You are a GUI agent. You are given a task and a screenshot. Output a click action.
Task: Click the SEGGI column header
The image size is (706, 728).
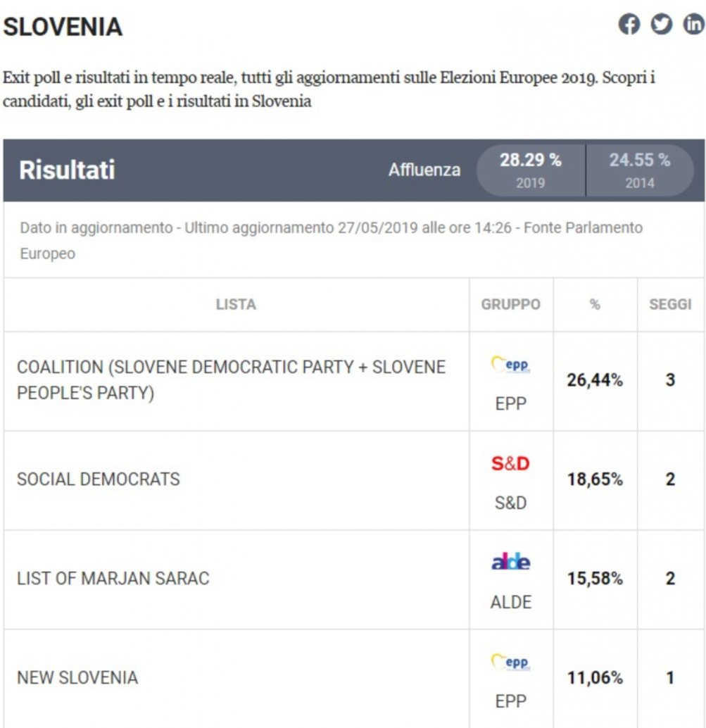click(x=670, y=305)
